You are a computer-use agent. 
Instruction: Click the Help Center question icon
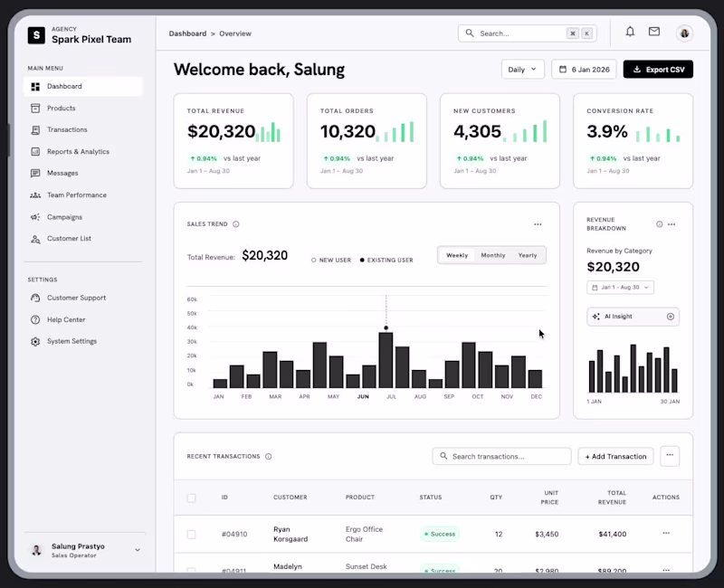tap(35, 319)
